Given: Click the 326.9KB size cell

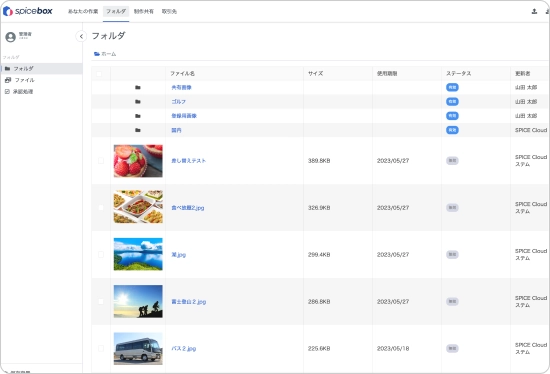Looking at the screenshot, I should 319,208.
